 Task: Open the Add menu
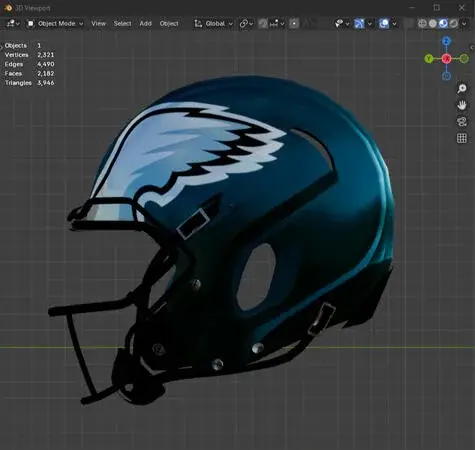coord(146,23)
